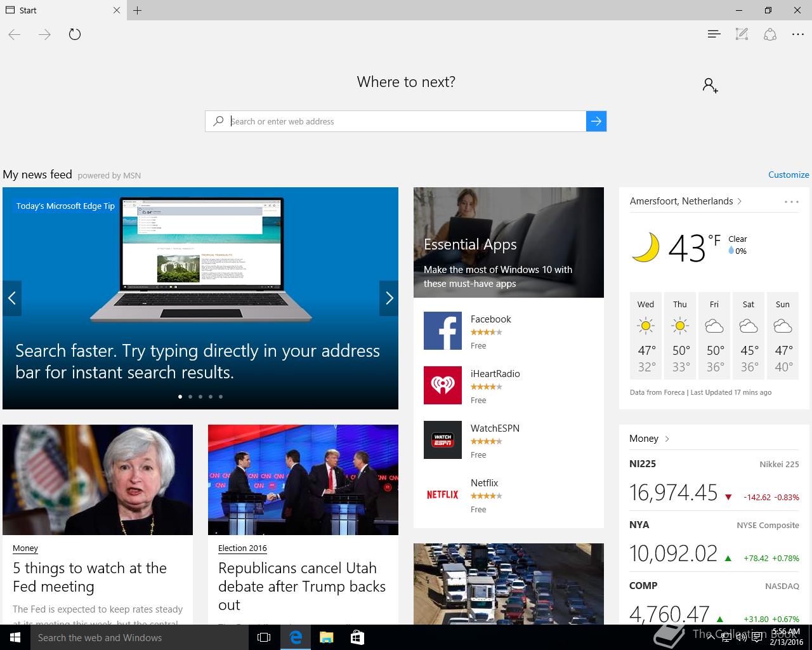Open the traffic jam photo article
The height and width of the screenshot is (650, 812).
tap(509, 583)
